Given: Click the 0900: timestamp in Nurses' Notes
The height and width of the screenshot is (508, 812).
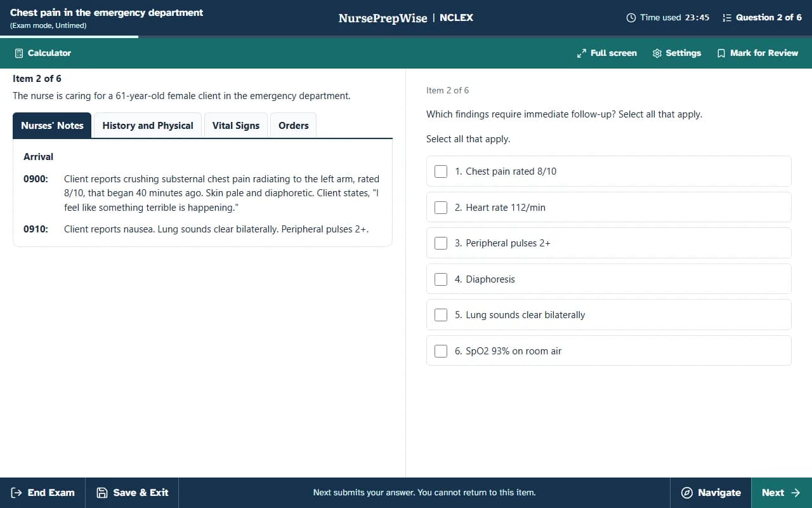Looking at the screenshot, I should [36, 179].
